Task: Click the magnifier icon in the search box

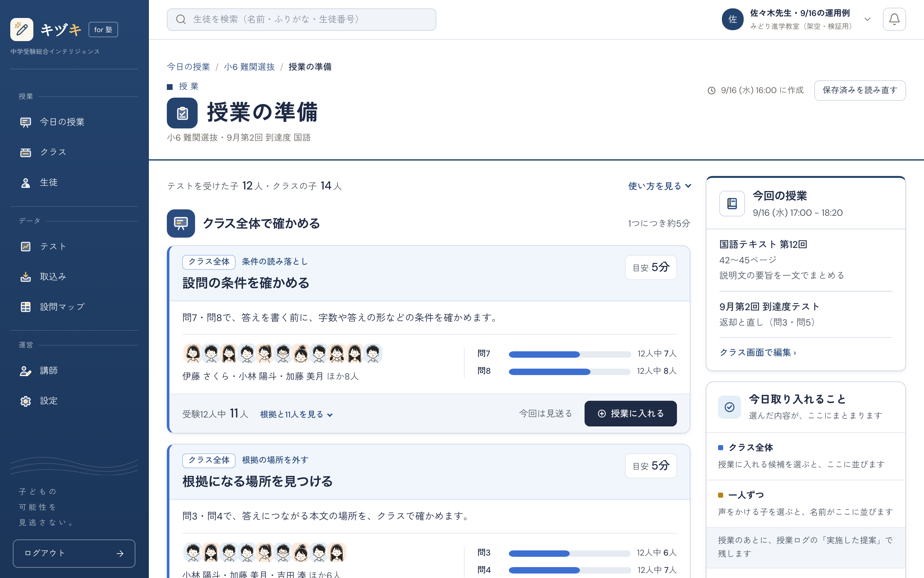Action: click(x=181, y=20)
